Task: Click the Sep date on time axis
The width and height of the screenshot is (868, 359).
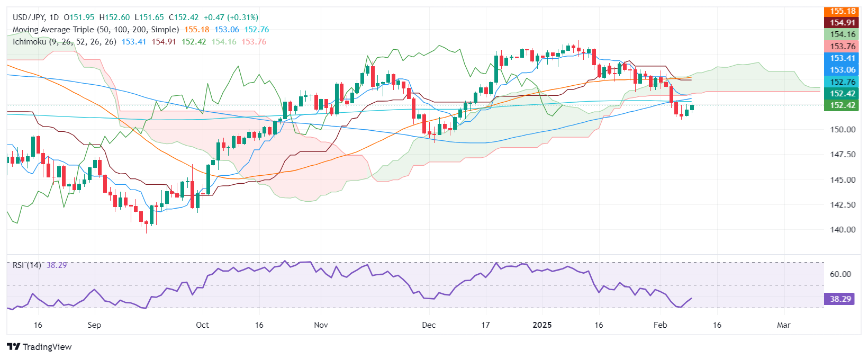Action: click(94, 325)
